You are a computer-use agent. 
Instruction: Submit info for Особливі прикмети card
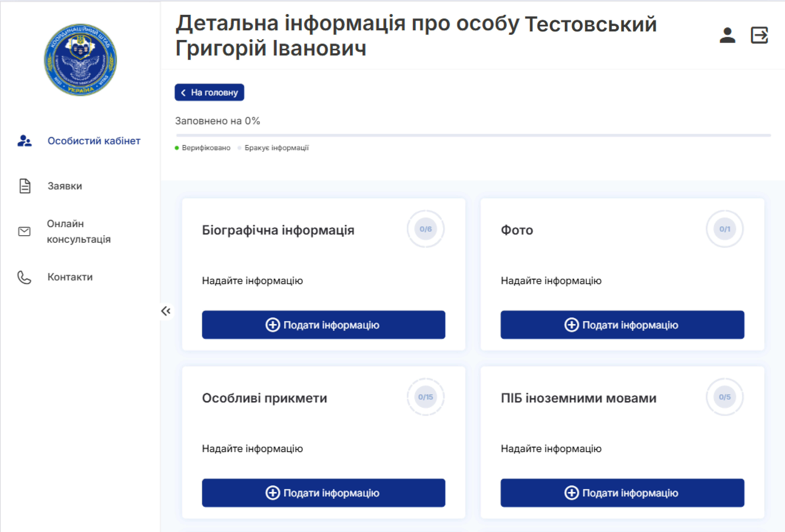point(324,493)
